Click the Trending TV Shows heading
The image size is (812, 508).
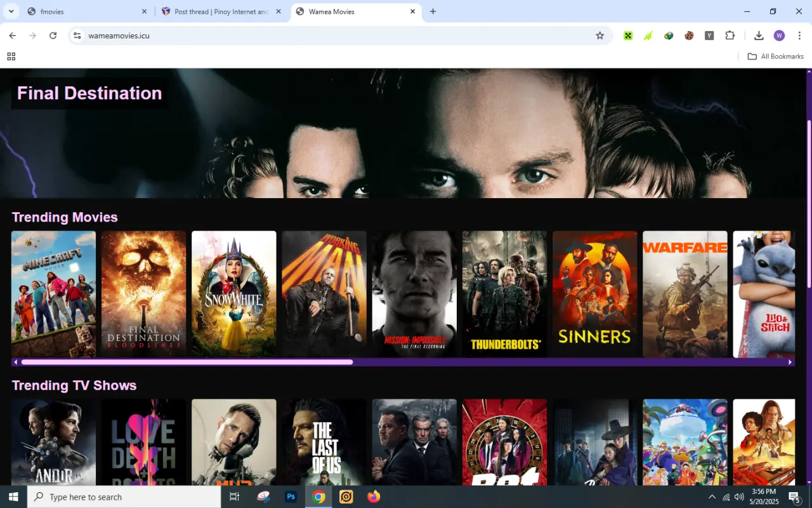point(74,385)
